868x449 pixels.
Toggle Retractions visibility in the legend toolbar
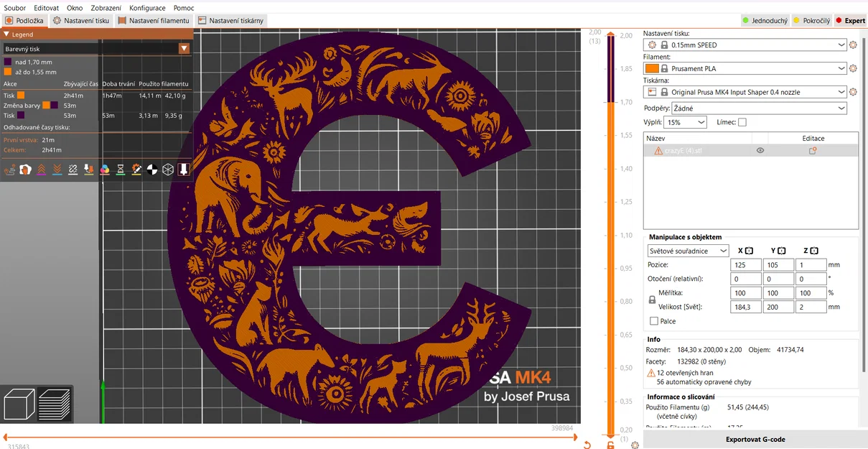42,170
